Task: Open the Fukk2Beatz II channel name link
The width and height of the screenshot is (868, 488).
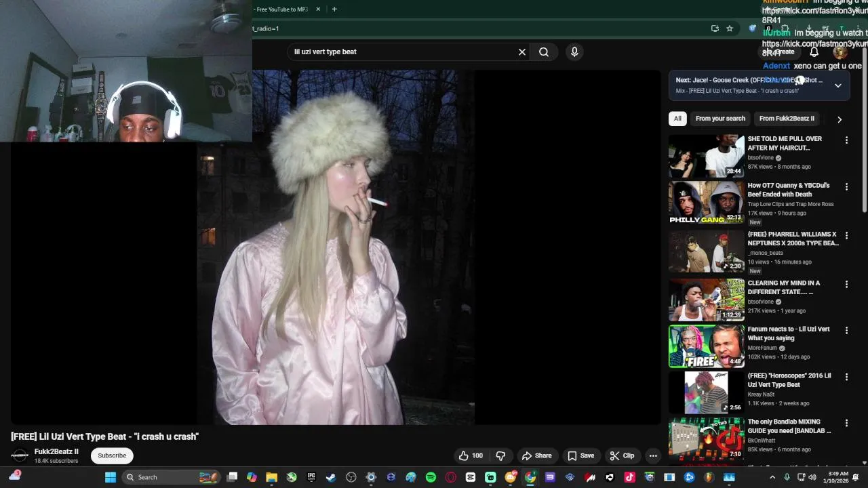Action: (56, 452)
